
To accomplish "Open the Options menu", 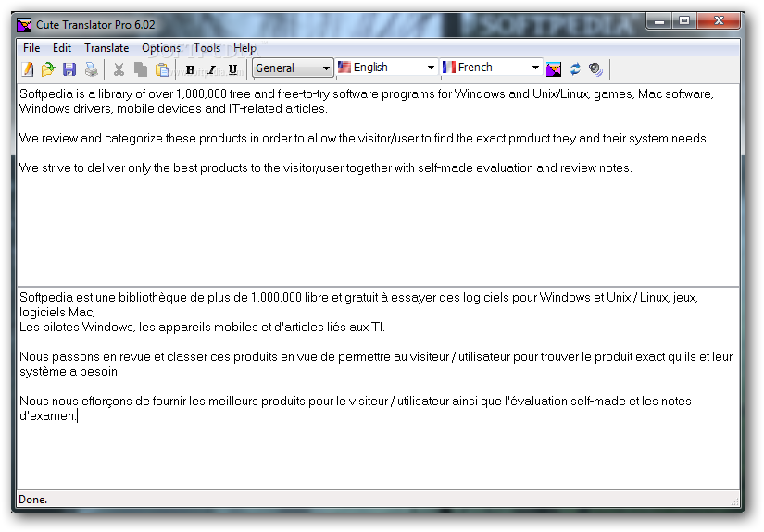I will click(x=161, y=48).
